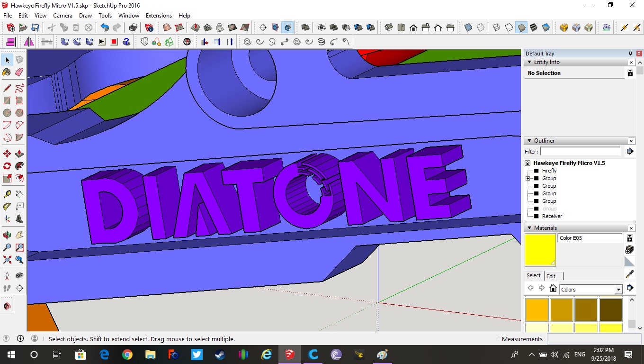Screen dimensions: 644x364
Task: Save the model with the floppy icon
Action: [35, 27]
